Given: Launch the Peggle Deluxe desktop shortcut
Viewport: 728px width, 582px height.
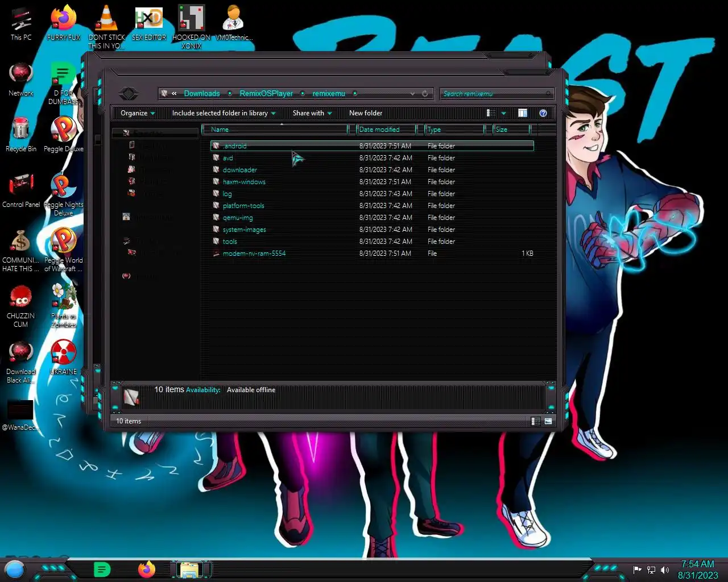Looking at the screenshot, I should tap(64, 135).
